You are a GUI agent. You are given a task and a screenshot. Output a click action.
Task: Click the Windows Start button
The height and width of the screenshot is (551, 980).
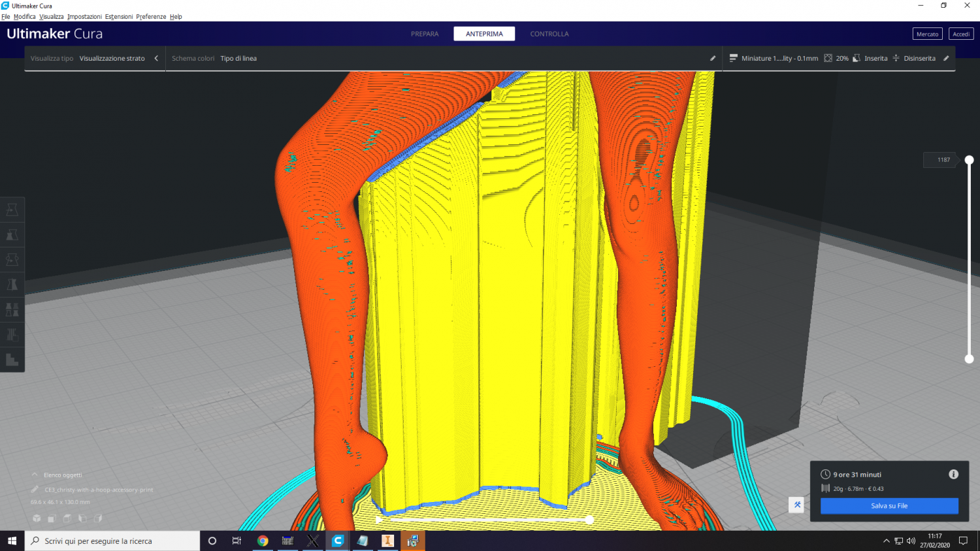[12, 541]
